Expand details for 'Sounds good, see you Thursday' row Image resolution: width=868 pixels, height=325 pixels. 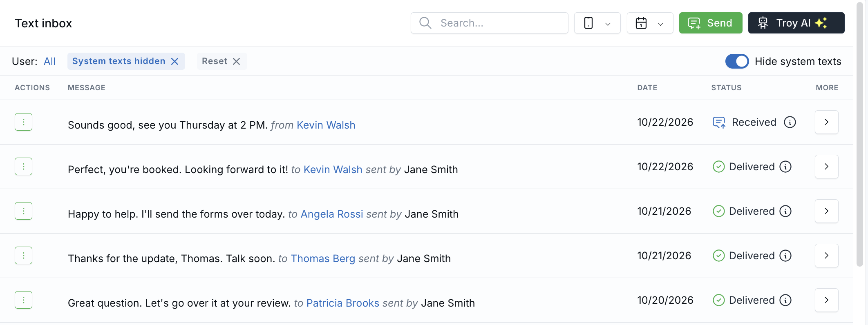click(827, 122)
